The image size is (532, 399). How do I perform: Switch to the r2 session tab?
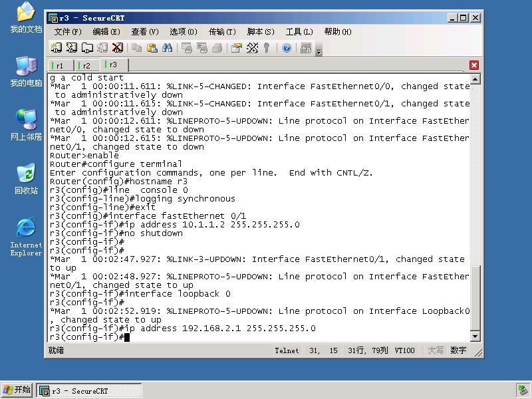87,65
